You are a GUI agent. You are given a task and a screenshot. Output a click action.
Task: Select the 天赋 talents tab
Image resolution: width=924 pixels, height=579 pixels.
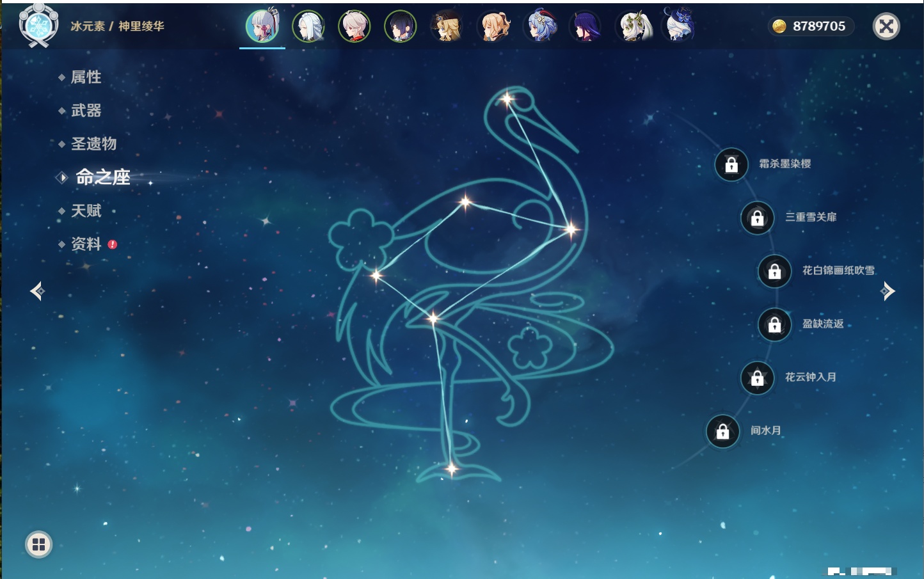pos(86,210)
